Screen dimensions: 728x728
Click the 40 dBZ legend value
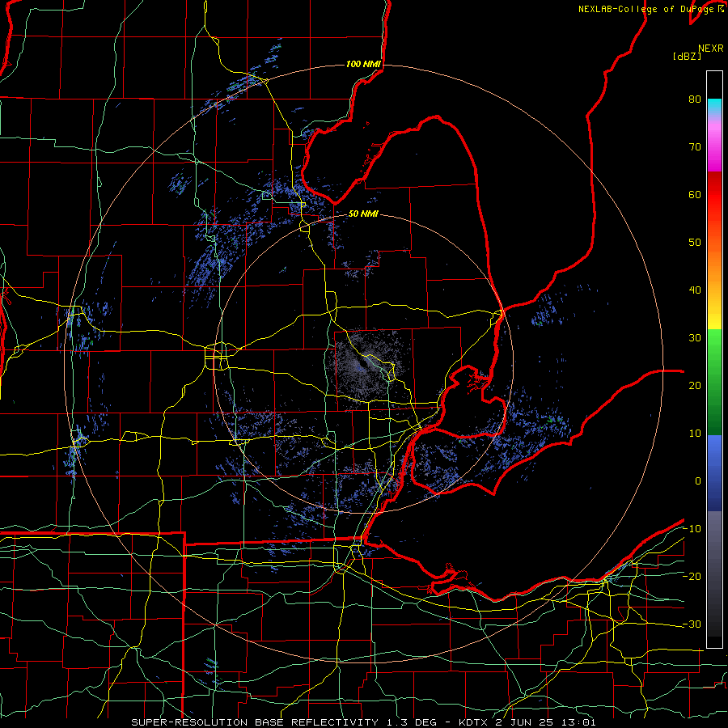695,290
